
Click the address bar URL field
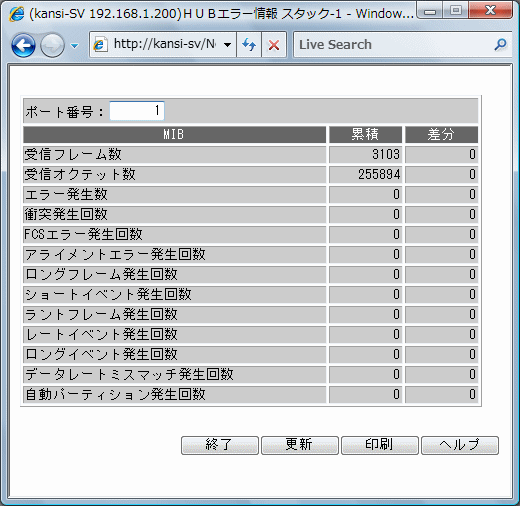pyautogui.click(x=164, y=44)
